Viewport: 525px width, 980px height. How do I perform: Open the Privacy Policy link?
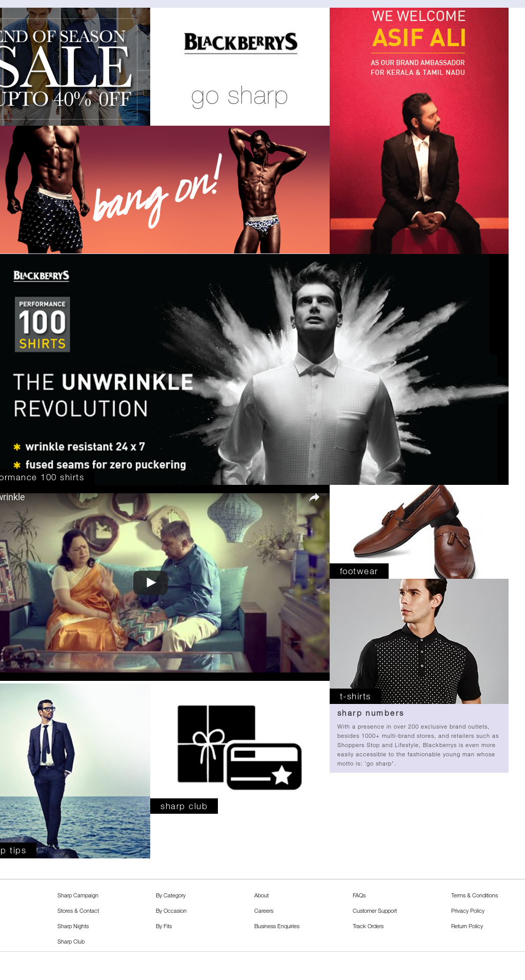(468, 911)
